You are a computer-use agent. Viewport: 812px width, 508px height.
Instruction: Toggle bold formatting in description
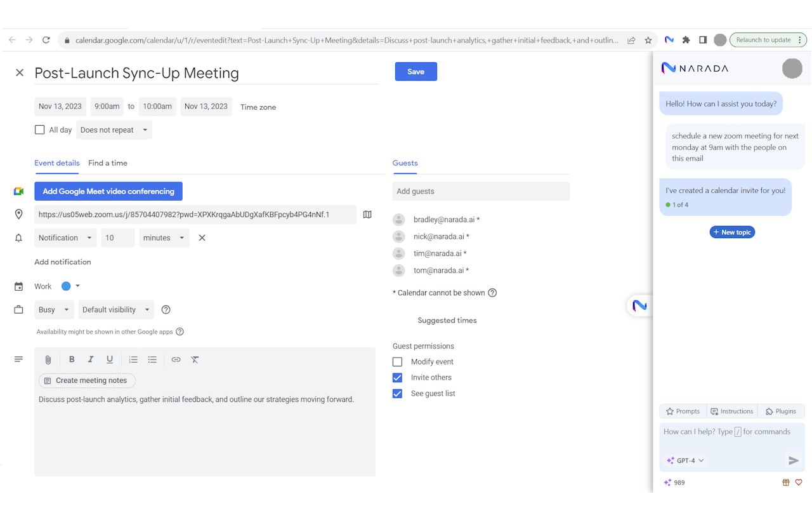tap(72, 359)
